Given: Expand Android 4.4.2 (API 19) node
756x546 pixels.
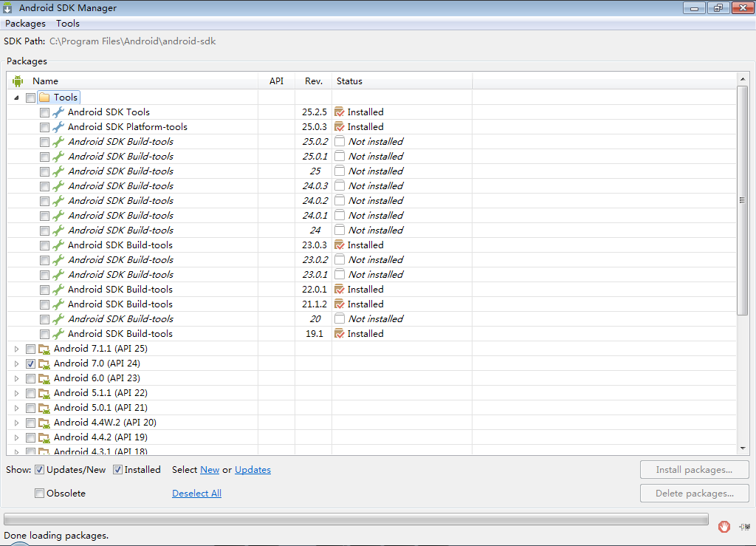Looking at the screenshot, I should [16, 437].
